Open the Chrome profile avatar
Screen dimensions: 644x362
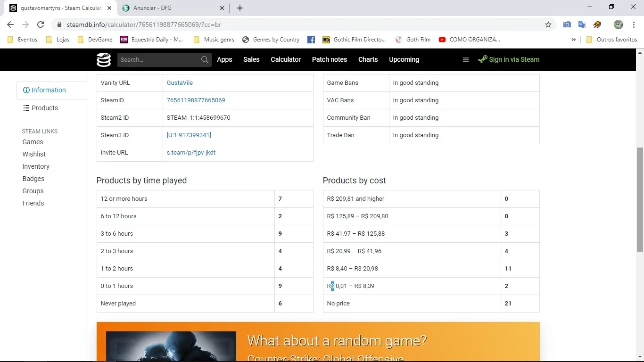click(619, 25)
